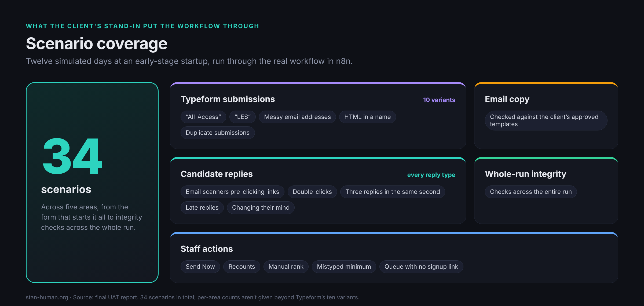Select Email scanners pre-clicking links chip
Image resolution: width=644 pixels, height=306 pixels.
[232, 192]
